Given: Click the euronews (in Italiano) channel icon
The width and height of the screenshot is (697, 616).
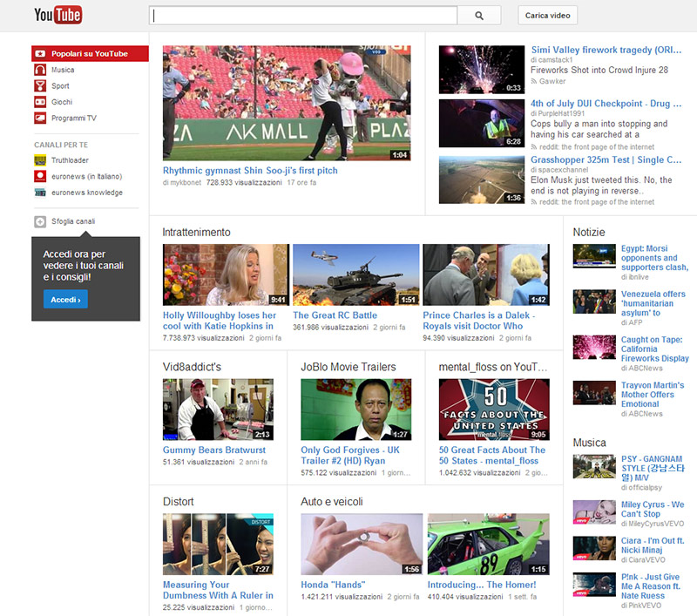Looking at the screenshot, I should pyautogui.click(x=40, y=176).
